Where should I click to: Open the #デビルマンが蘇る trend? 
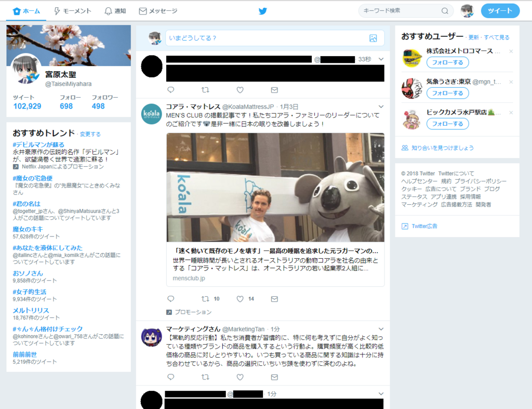38,144
